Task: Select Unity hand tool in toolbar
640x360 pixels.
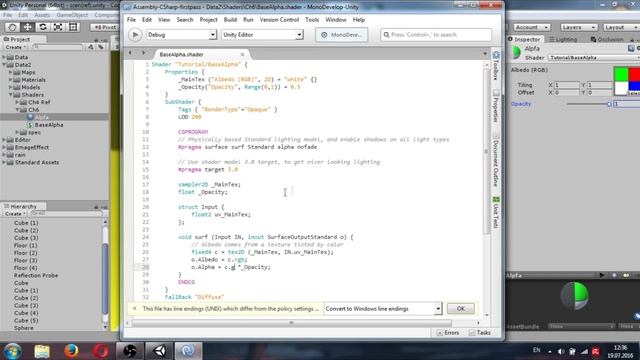Action: coord(12,27)
